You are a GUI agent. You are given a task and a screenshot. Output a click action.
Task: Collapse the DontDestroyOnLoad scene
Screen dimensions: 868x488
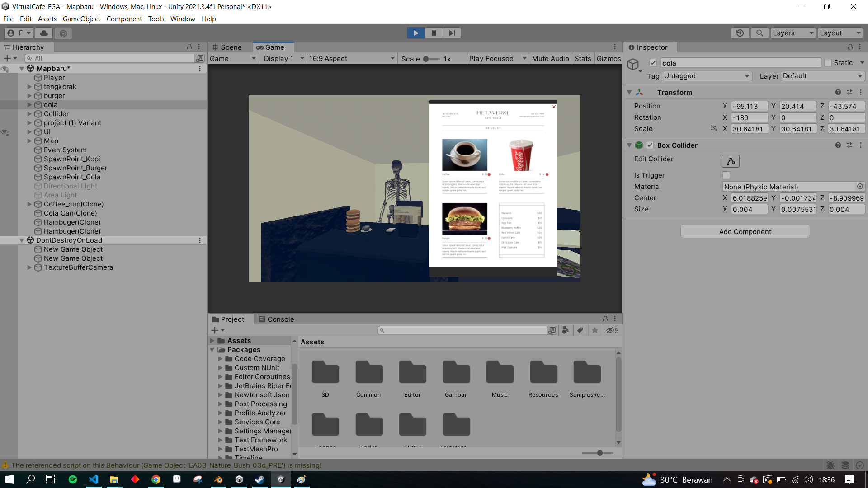(x=21, y=240)
